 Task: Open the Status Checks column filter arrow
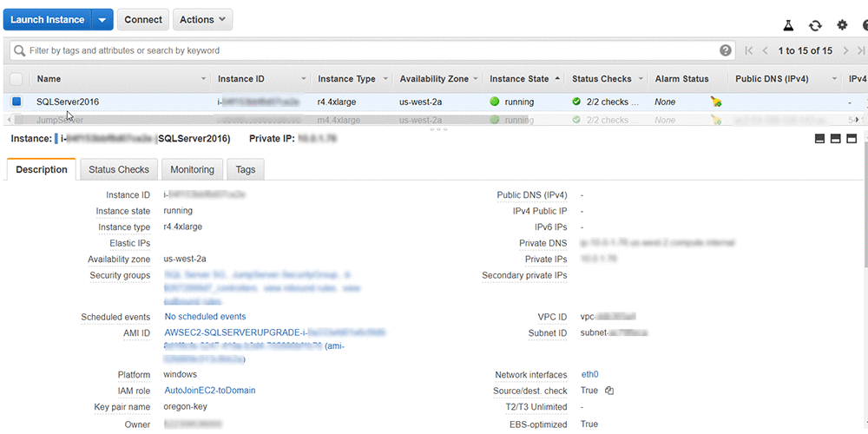(641, 79)
